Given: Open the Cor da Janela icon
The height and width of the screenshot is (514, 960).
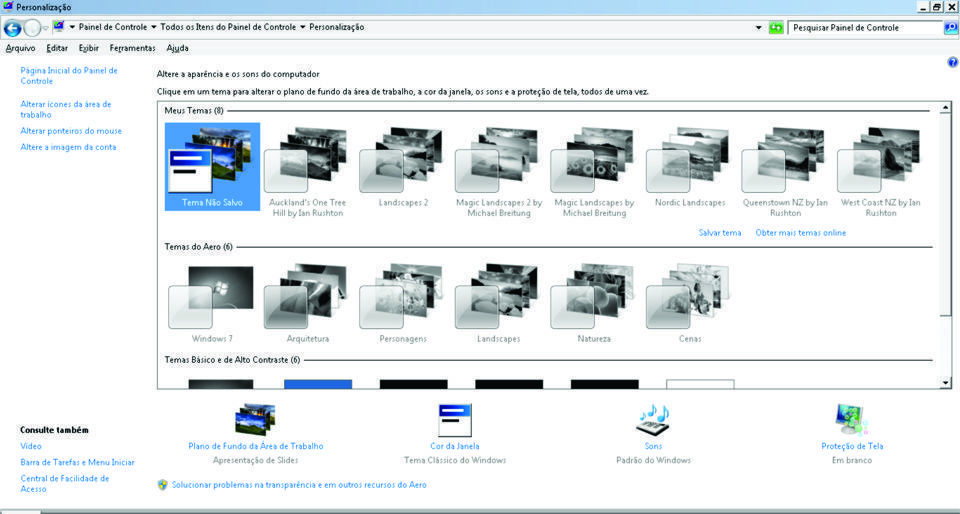Looking at the screenshot, I should click(455, 419).
